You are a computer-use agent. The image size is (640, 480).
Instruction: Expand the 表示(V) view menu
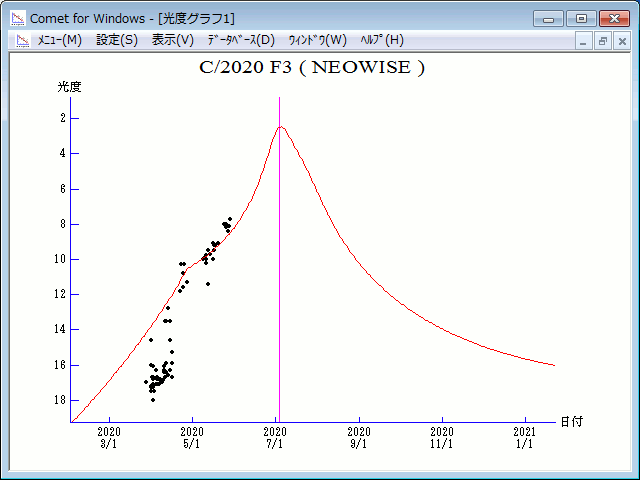coord(172,40)
